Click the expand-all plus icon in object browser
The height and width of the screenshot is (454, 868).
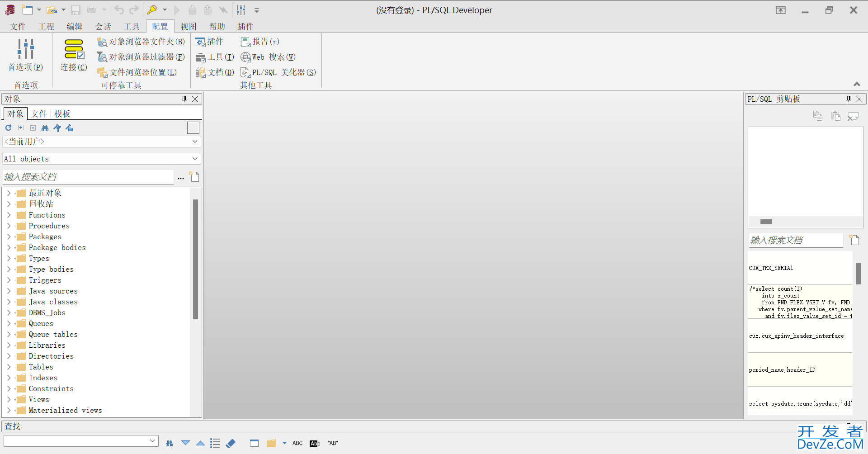pos(21,128)
